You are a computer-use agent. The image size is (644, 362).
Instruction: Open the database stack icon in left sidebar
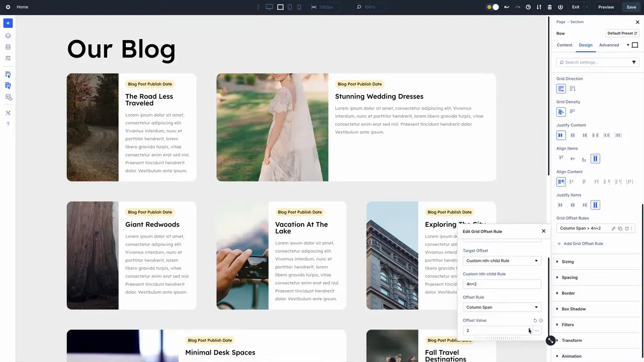[8, 47]
